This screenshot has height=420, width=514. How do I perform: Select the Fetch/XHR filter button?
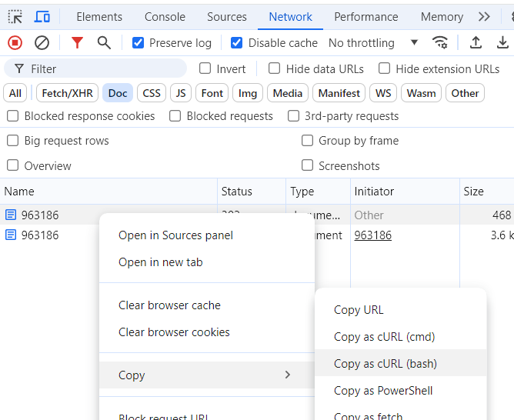[x=67, y=93]
